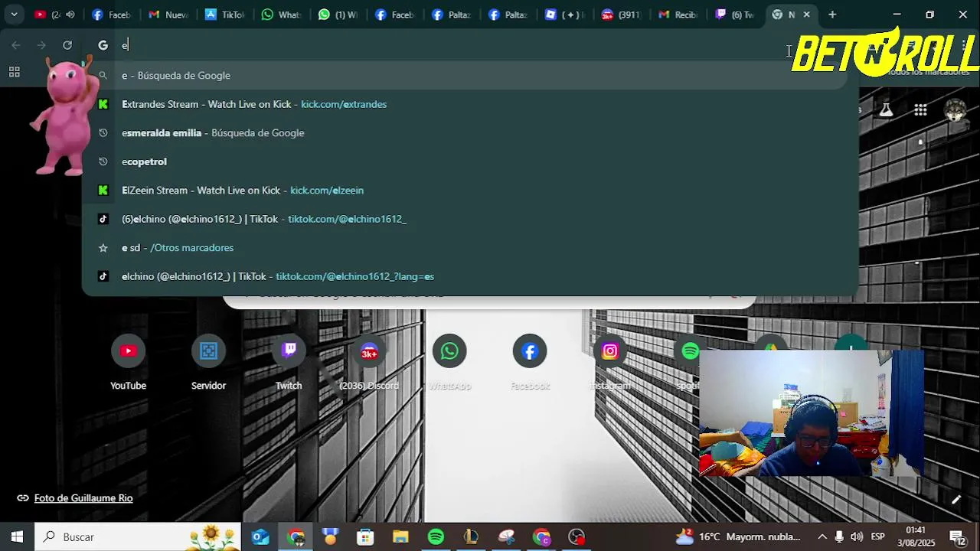
Task: Open Servidor shortcut tile
Action: (208, 363)
